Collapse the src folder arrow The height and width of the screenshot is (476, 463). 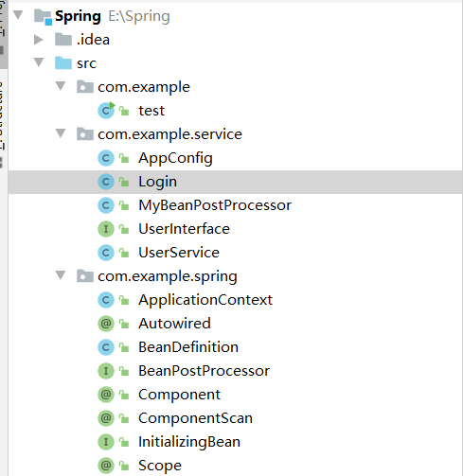[39, 62]
